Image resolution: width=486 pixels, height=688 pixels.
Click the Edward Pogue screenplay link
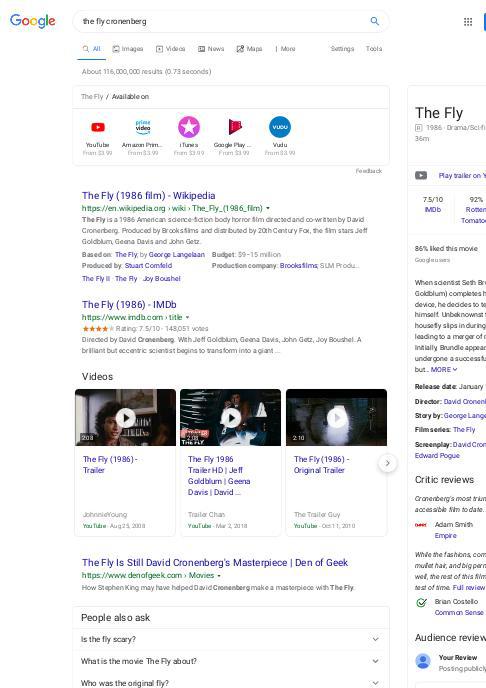437,455
